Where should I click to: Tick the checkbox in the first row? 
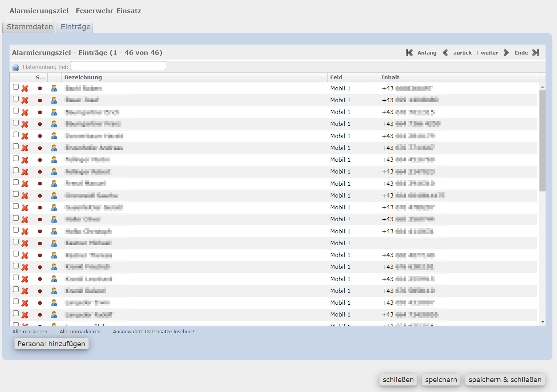(x=16, y=87)
